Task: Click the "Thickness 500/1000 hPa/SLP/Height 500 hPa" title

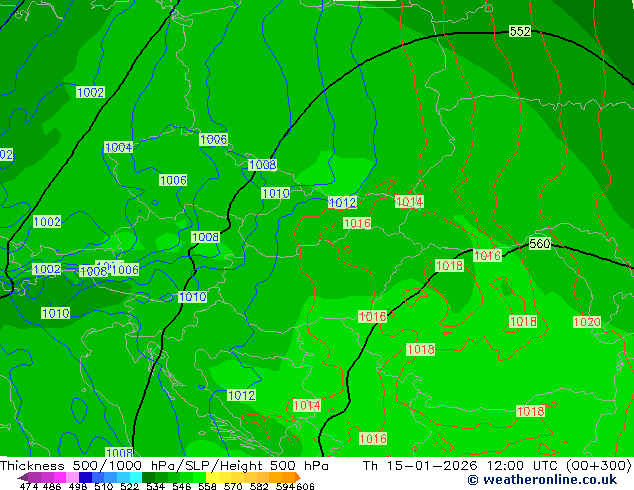Action: 164,466
